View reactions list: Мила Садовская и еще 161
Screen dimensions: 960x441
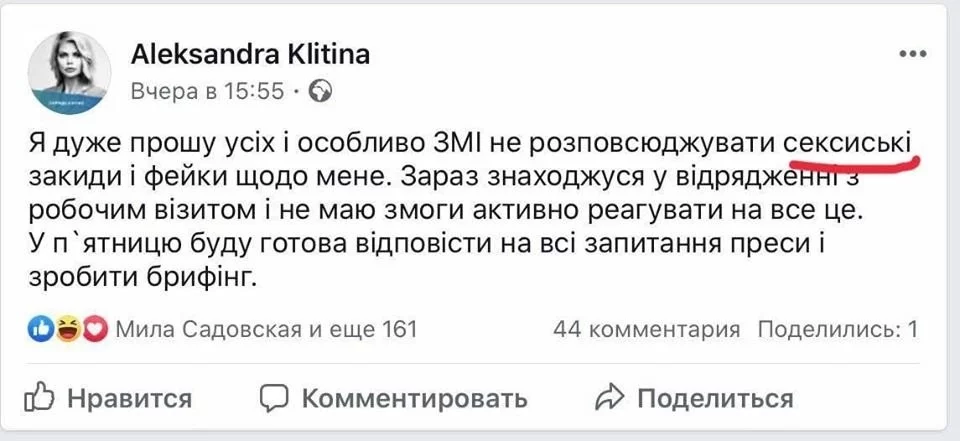[x=265, y=329]
